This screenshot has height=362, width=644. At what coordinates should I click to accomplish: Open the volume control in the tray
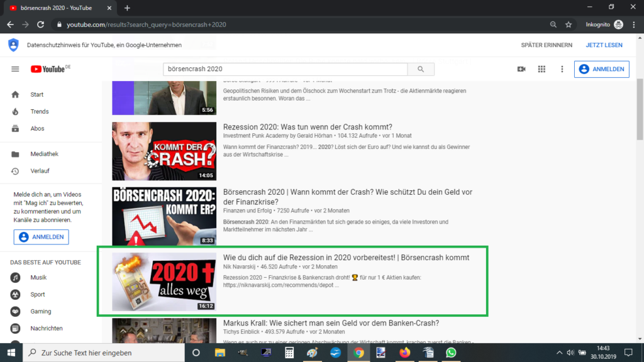(570, 353)
